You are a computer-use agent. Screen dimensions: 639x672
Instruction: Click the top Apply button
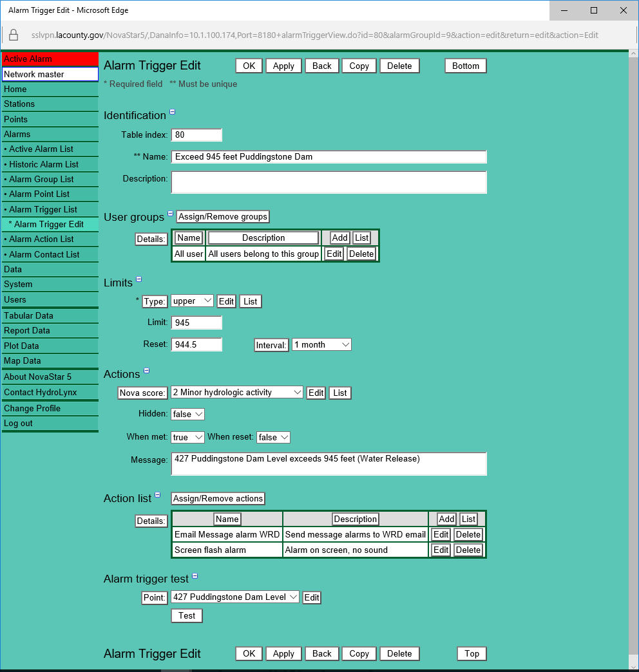click(x=283, y=66)
